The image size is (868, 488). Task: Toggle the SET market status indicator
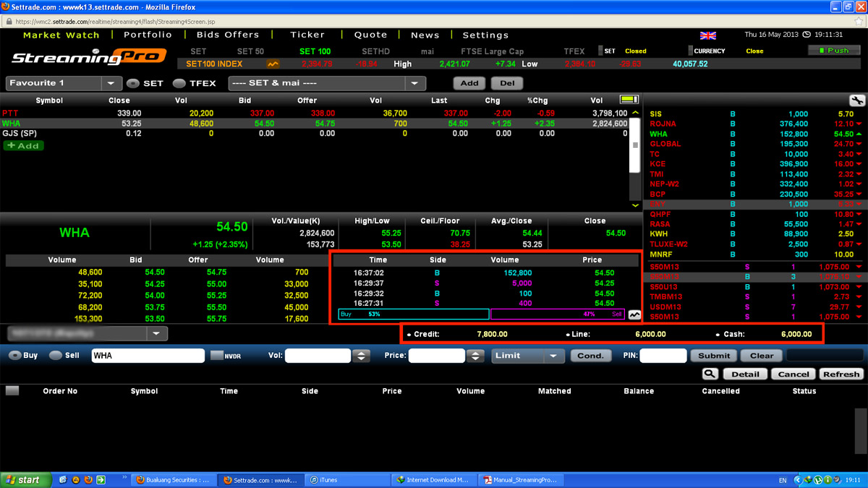pyautogui.click(x=600, y=51)
